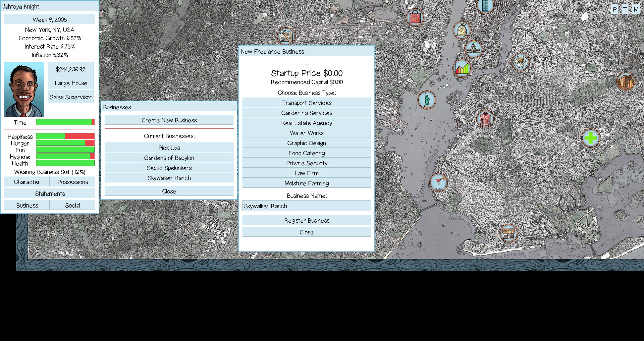Select Gardens of Babylon business
Image resolution: width=644 pixels, height=341 pixels.
[x=169, y=158]
